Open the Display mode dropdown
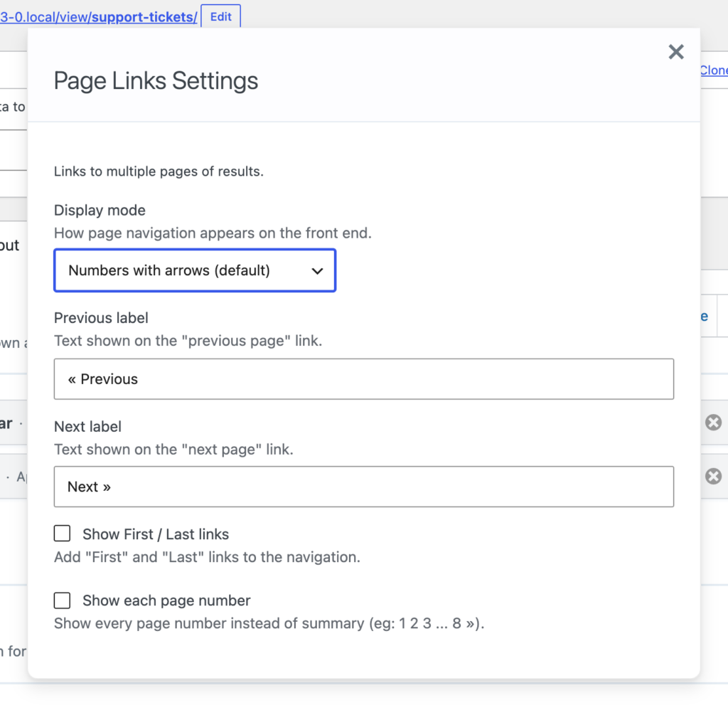728x705 pixels. coord(195,270)
